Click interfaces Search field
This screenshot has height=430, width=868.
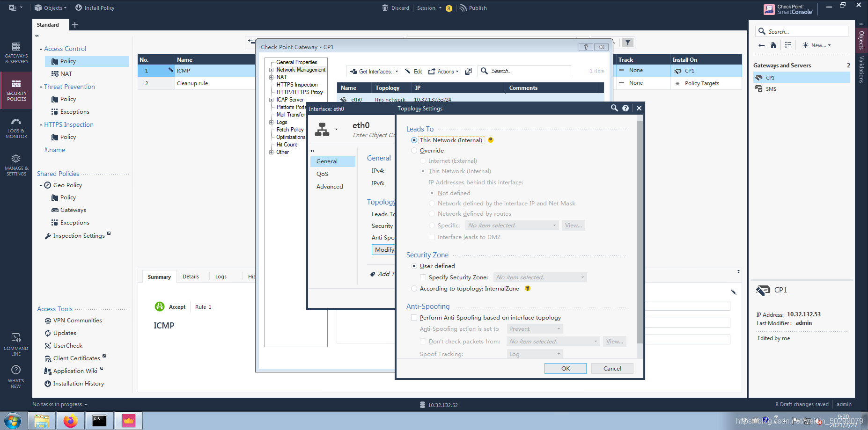point(524,71)
